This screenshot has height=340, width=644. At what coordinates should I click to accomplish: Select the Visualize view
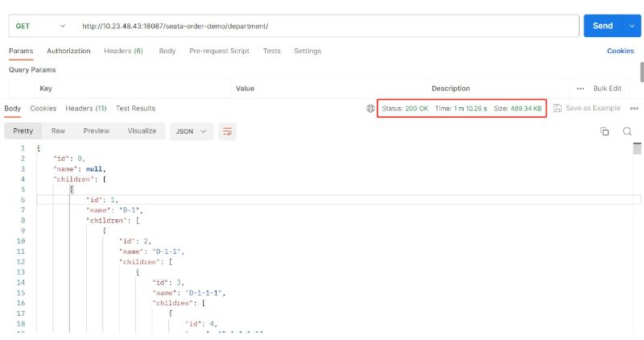(142, 131)
